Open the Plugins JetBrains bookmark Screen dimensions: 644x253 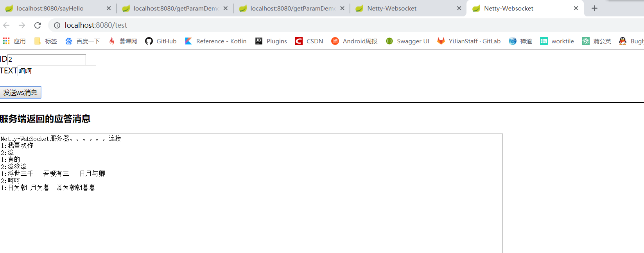click(271, 41)
